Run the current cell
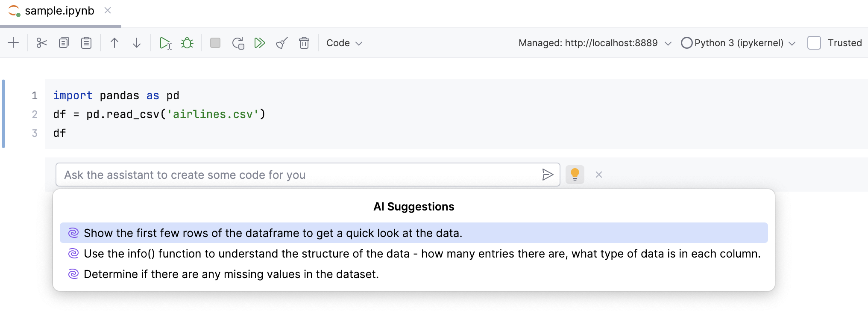 (166, 43)
